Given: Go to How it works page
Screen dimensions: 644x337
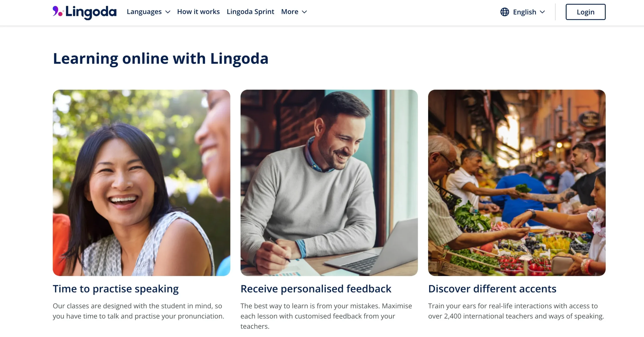Looking at the screenshot, I should tap(198, 12).
